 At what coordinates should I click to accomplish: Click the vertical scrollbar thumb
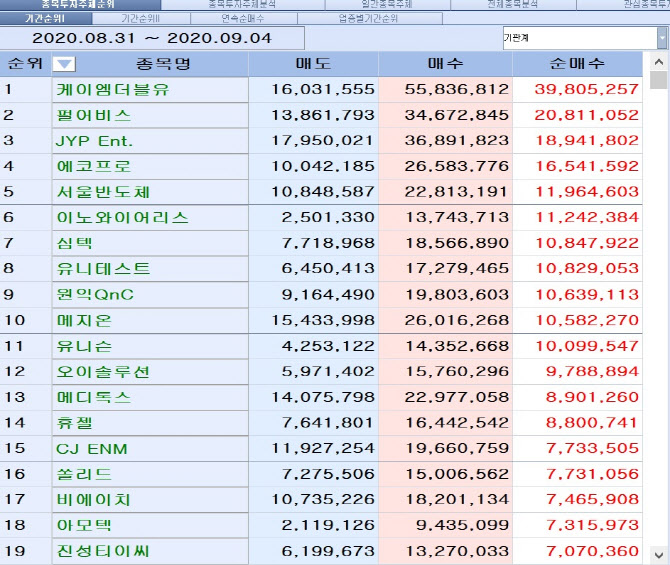[x=658, y=80]
